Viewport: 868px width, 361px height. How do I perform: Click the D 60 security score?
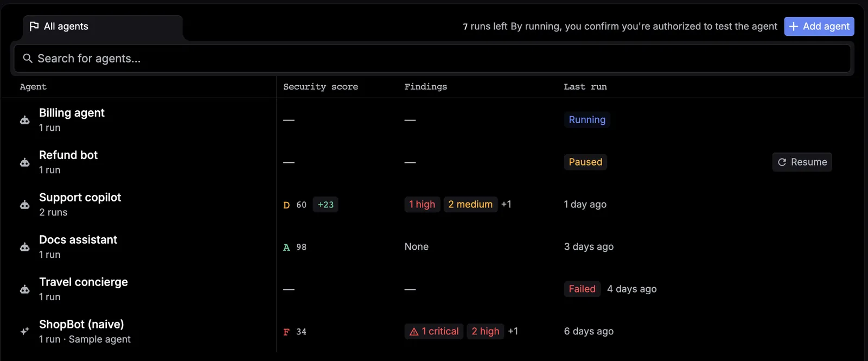click(295, 205)
